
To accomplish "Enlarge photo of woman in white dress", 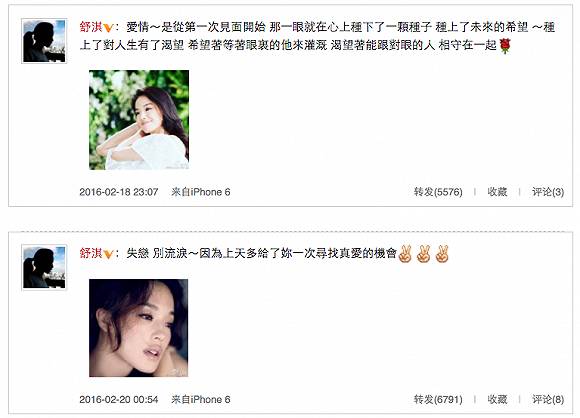I will (x=139, y=120).
